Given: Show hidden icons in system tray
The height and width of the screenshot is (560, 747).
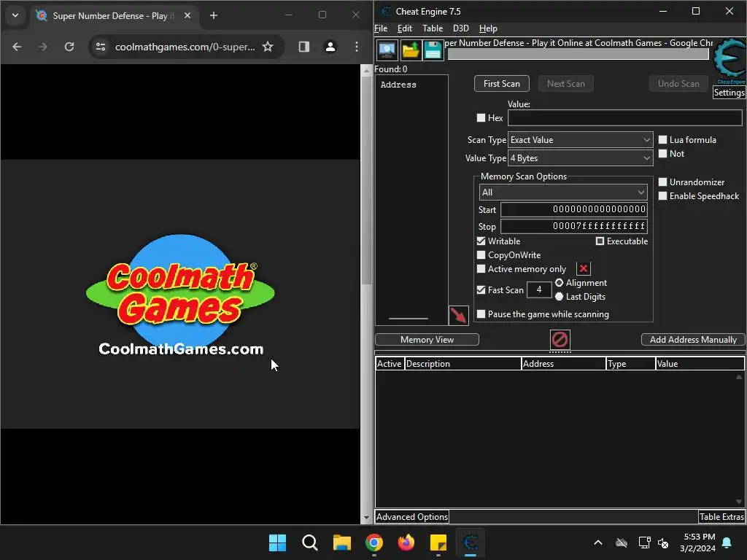Looking at the screenshot, I should point(598,542).
